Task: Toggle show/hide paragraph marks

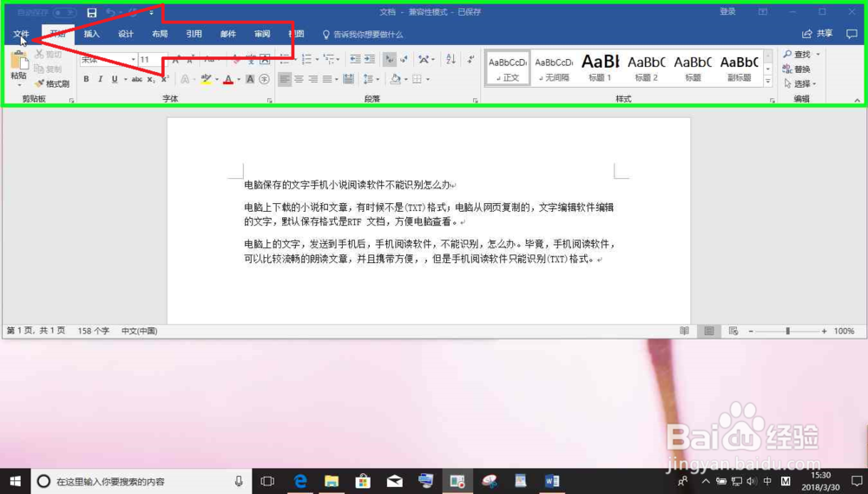Action: 470,59
